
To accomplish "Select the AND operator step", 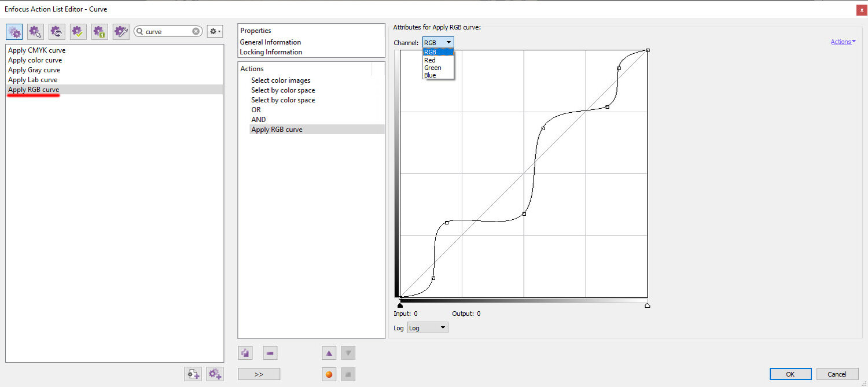I will pos(258,120).
